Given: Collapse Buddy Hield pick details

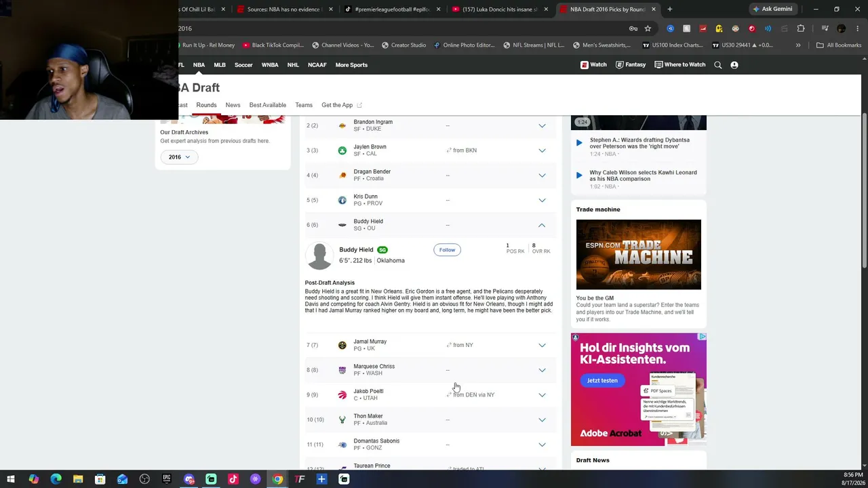Looking at the screenshot, I should (542, 225).
